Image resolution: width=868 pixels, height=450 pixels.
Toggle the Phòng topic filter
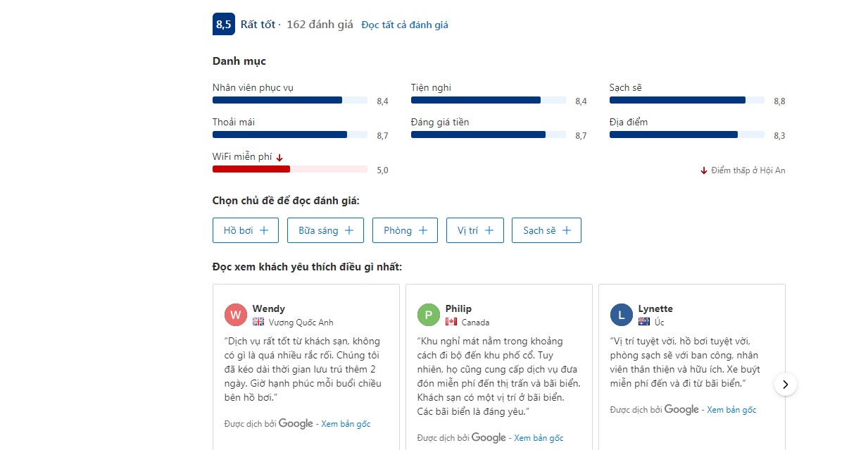[405, 230]
